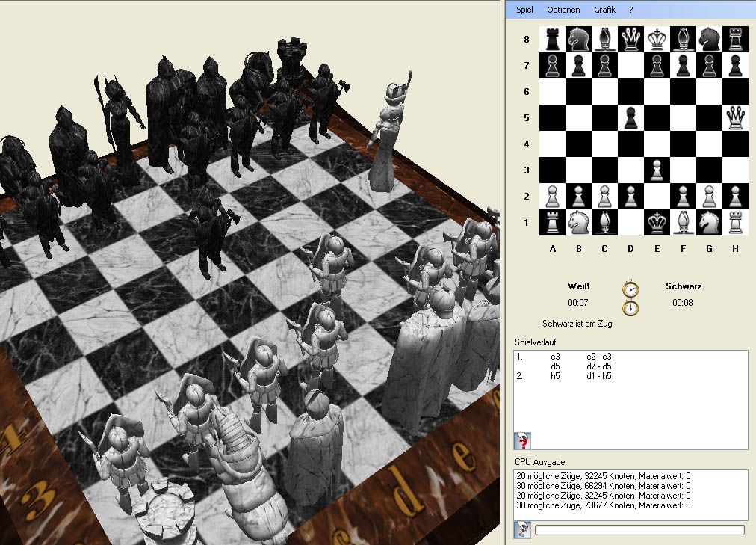Image resolution: width=756 pixels, height=545 pixels.
Task: Open the Spiel menu
Action: (524, 10)
